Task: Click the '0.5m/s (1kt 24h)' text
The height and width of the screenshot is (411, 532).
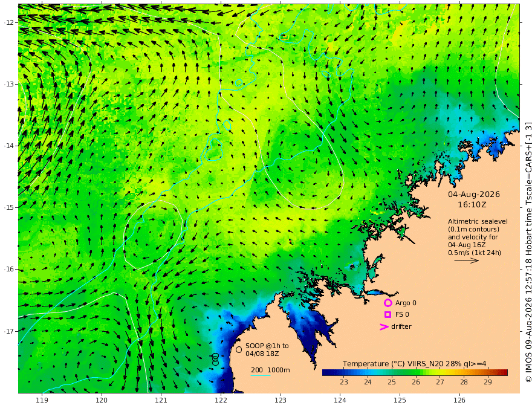Action: click(475, 253)
